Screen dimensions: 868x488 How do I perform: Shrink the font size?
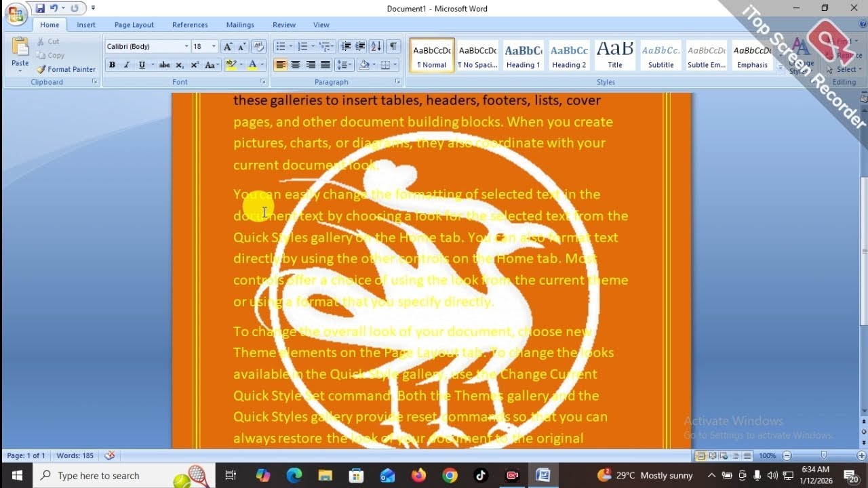(241, 47)
